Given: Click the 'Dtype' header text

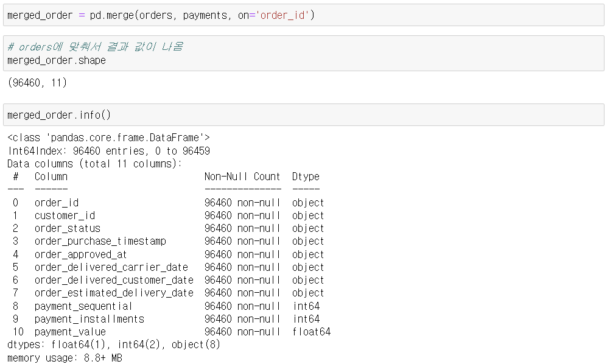Looking at the screenshot, I should tap(306, 177).
